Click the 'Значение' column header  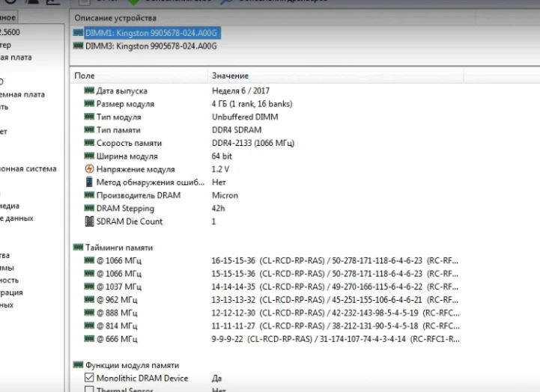point(230,76)
